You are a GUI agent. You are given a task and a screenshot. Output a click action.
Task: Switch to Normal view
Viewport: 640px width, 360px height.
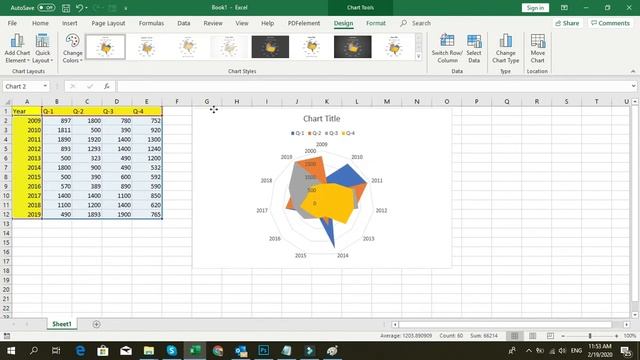tap(514, 336)
